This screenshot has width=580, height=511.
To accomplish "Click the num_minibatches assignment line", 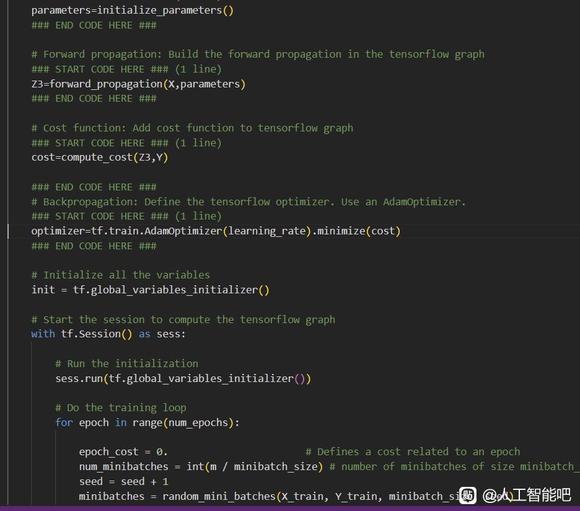I will point(201,466).
